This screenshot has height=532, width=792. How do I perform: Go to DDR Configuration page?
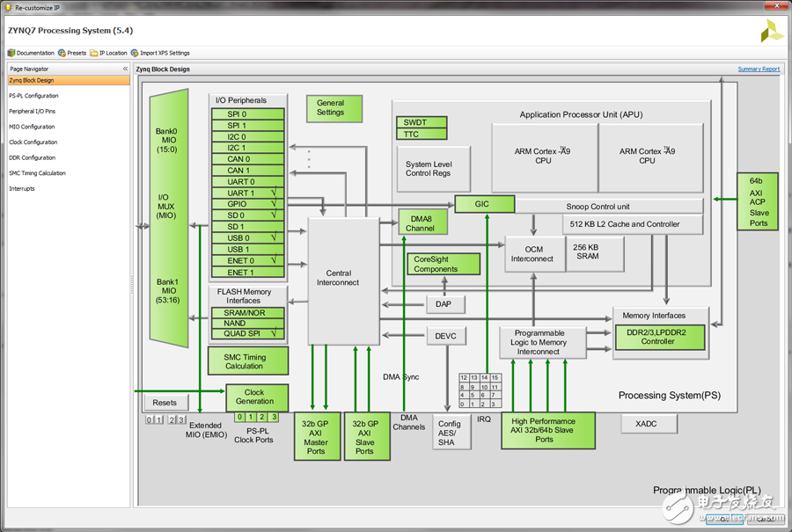pyautogui.click(x=32, y=157)
